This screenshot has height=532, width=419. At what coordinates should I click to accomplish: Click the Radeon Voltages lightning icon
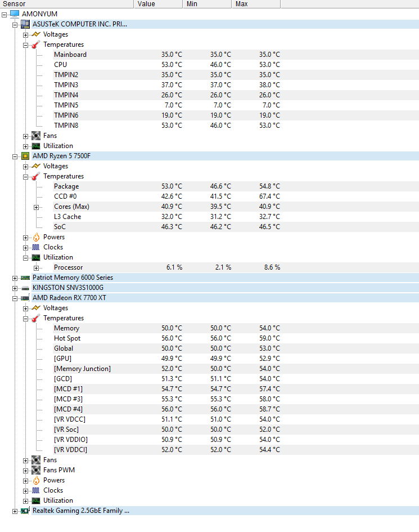[x=36, y=308]
